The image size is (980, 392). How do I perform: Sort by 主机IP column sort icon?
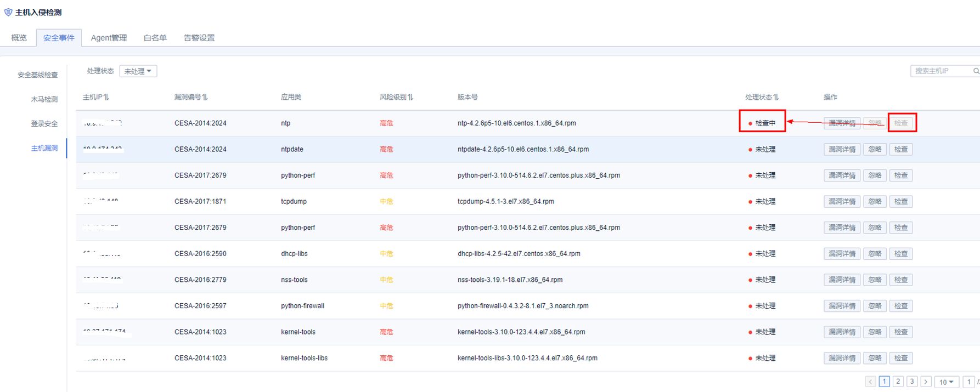(x=106, y=97)
